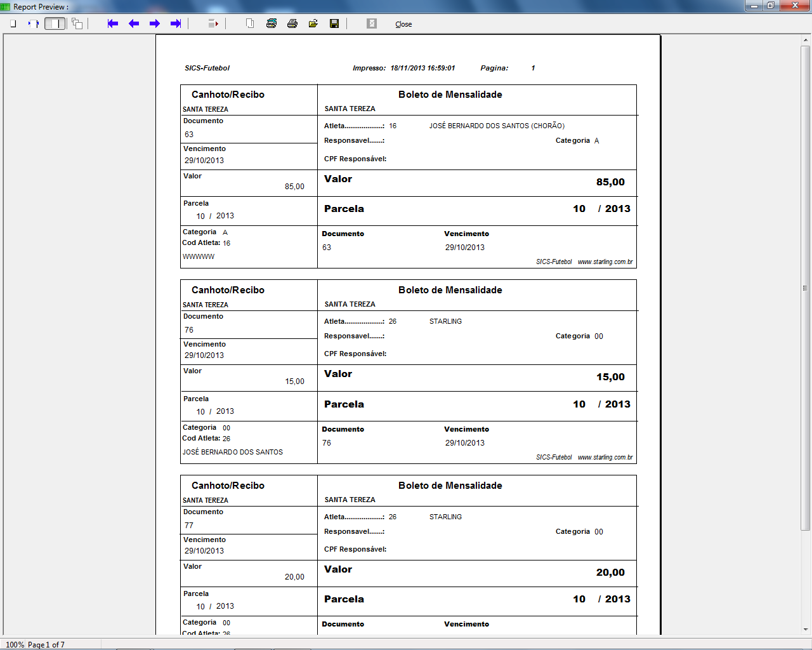The height and width of the screenshot is (650, 812).
Task: Click the 'Pagina:' label in header
Action: click(x=494, y=68)
